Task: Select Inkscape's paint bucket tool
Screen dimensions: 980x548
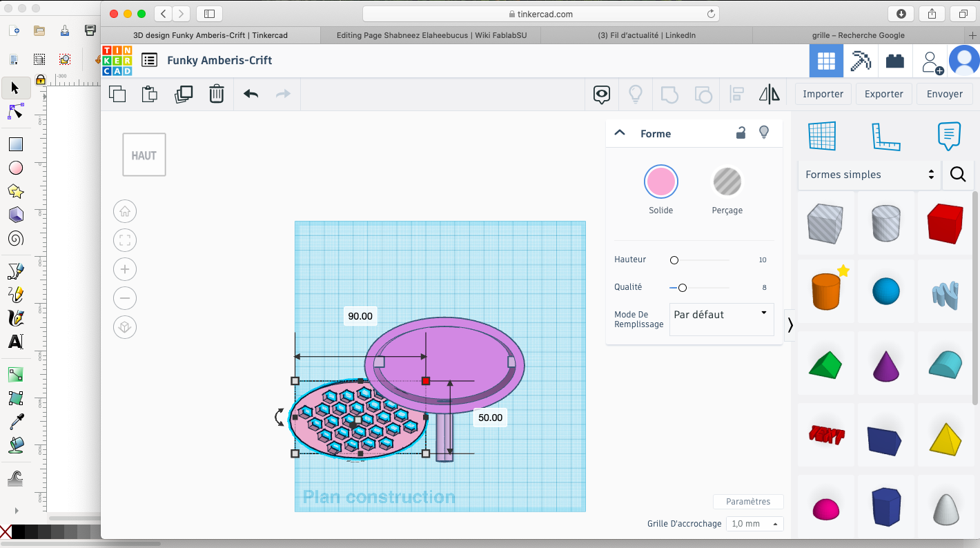Action: pyautogui.click(x=15, y=445)
